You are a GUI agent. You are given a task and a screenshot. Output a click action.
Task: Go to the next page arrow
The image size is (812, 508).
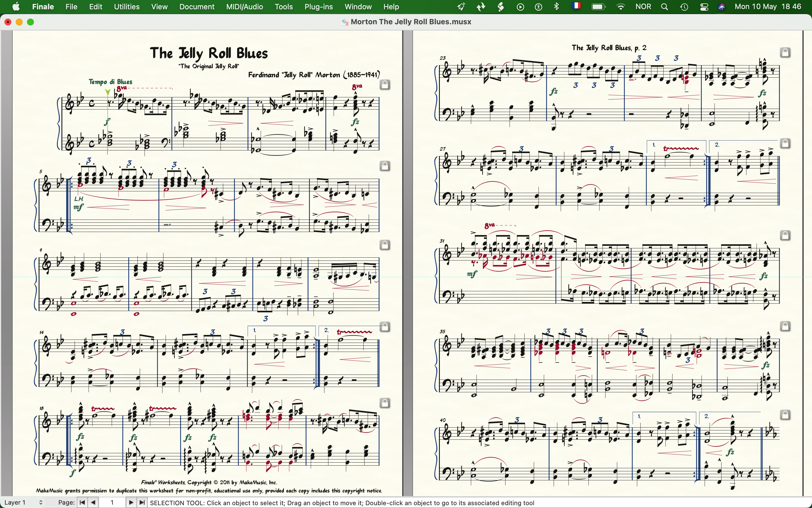pos(131,503)
